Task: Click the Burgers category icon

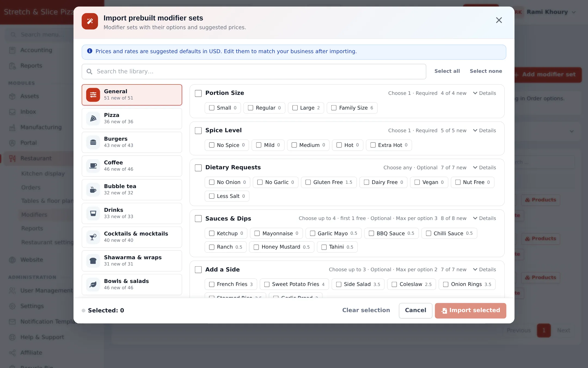Action: (93, 142)
